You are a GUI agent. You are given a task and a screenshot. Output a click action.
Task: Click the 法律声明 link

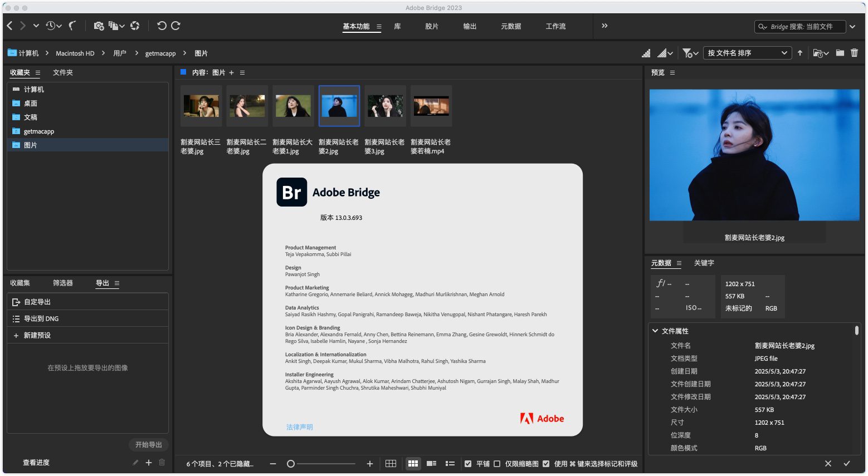tap(299, 427)
